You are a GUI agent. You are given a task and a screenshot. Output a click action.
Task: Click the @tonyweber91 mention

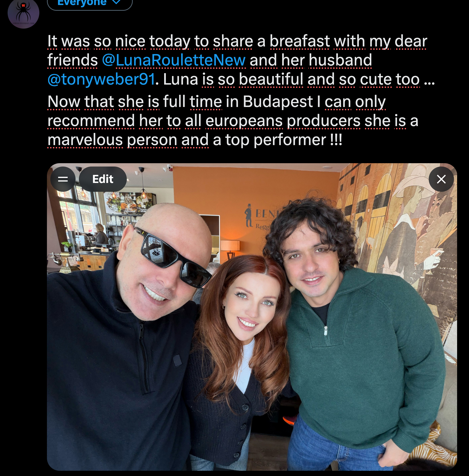tap(101, 79)
